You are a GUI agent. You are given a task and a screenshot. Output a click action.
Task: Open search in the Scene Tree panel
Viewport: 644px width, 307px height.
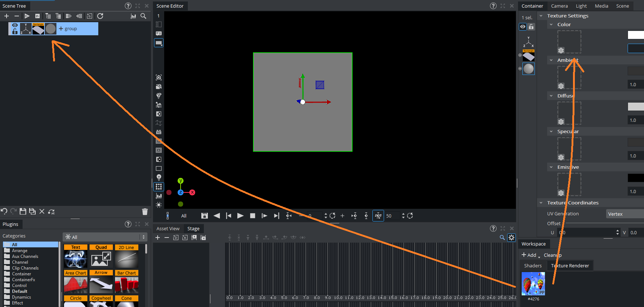143,16
